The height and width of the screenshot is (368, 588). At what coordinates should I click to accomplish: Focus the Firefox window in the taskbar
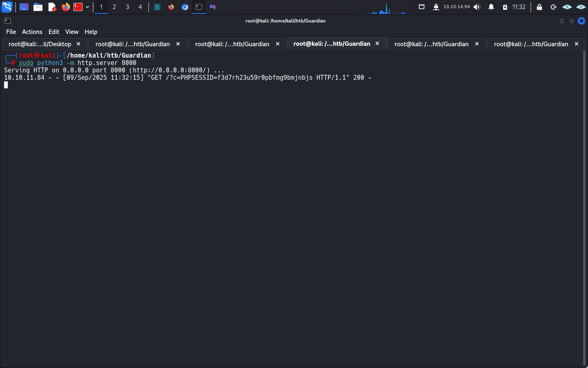point(171,7)
